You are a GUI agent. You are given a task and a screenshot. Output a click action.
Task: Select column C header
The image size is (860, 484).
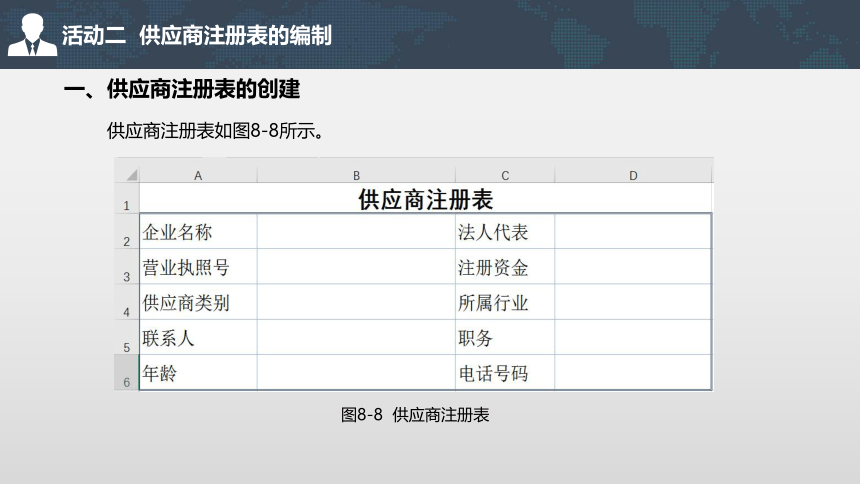point(505,176)
